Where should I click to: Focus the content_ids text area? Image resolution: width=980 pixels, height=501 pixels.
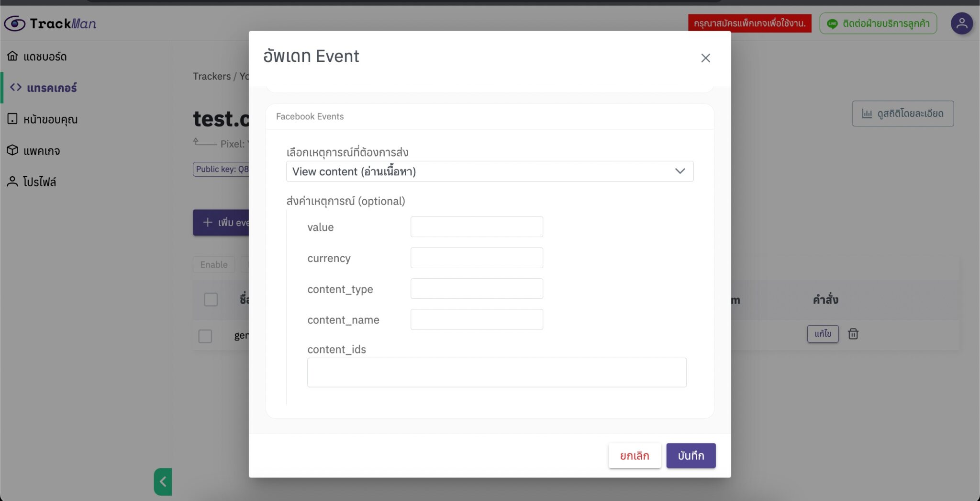[x=497, y=373]
